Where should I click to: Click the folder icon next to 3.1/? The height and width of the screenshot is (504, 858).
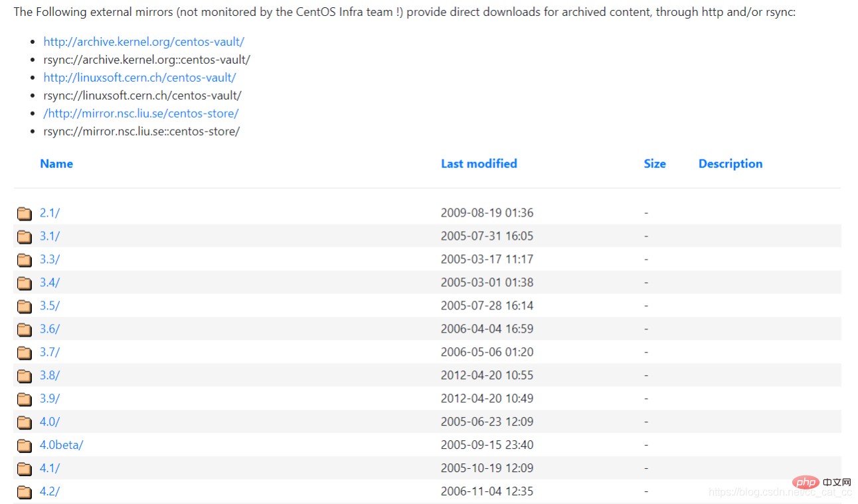click(x=25, y=236)
